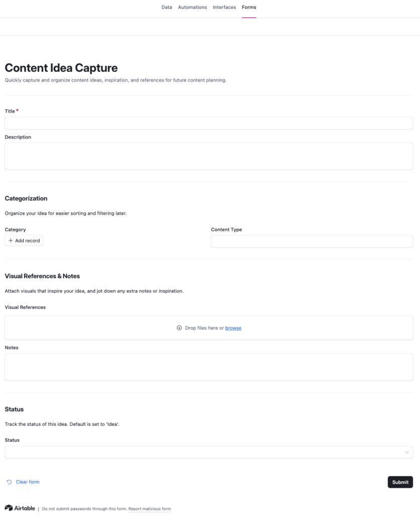Open the Report malicious form link
420x515 pixels.
click(x=149, y=509)
